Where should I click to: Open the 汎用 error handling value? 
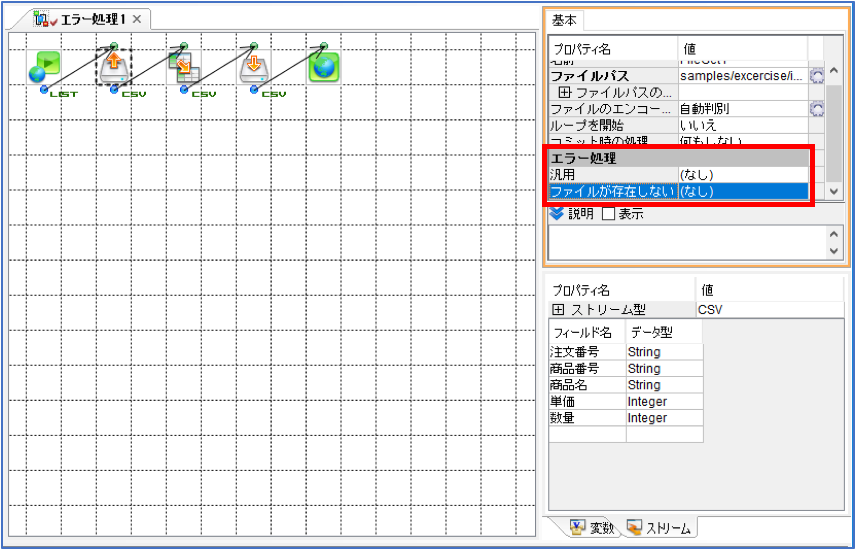tap(743, 175)
